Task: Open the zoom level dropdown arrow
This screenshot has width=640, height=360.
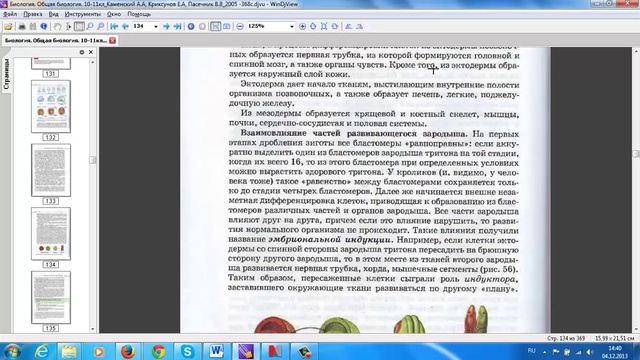Action: [x=291, y=27]
